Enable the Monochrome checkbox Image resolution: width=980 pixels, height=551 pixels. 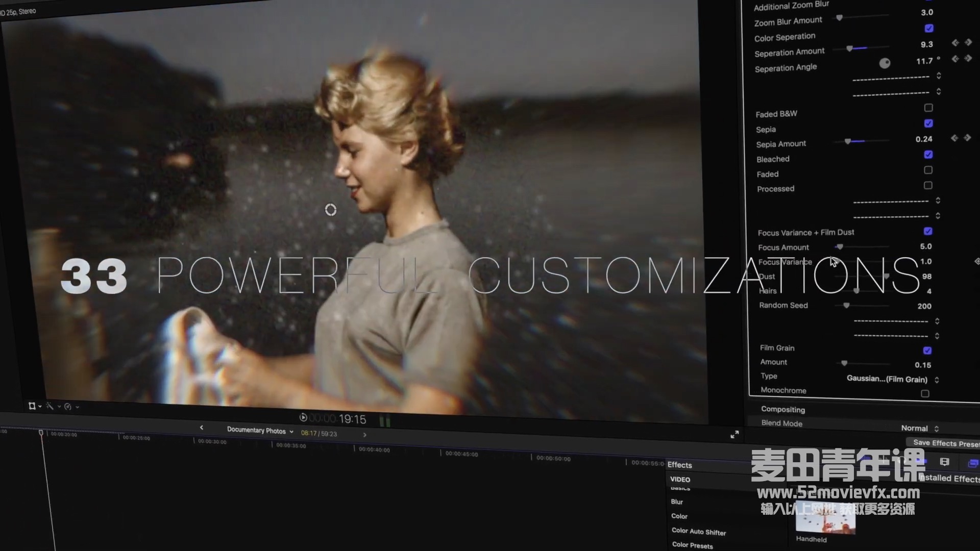click(x=925, y=393)
